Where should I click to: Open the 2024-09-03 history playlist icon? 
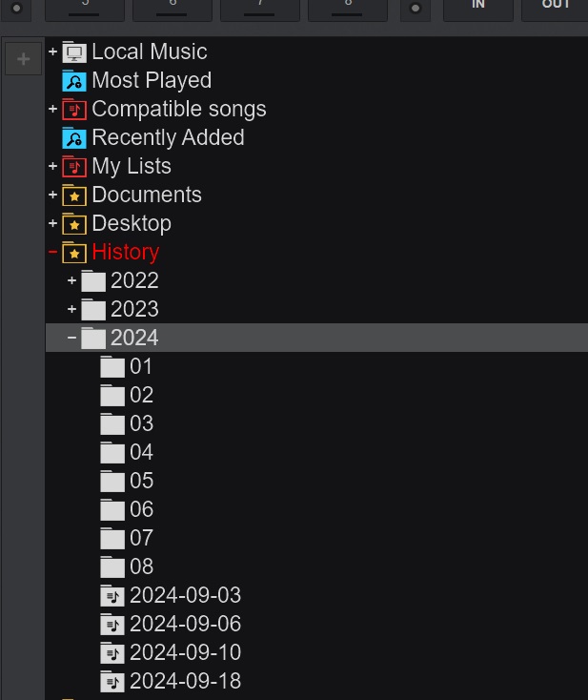click(x=112, y=595)
